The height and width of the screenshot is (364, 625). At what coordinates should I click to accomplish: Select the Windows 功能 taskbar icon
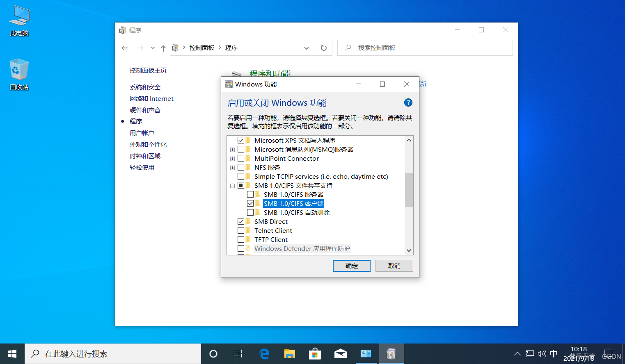pos(391,354)
